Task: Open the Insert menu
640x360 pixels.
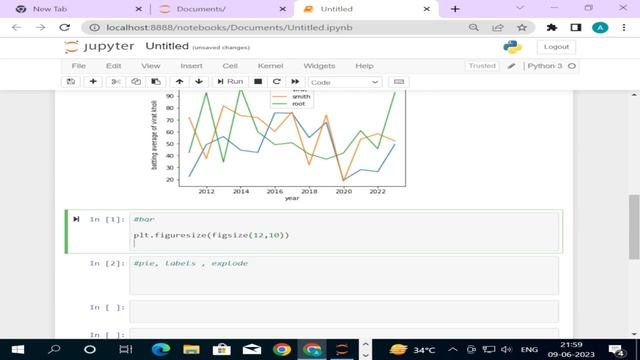Action: [191, 66]
